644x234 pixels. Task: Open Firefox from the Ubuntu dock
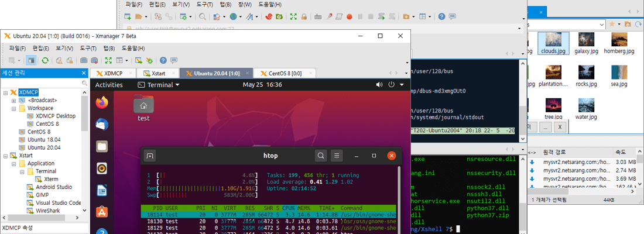pyautogui.click(x=102, y=102)
